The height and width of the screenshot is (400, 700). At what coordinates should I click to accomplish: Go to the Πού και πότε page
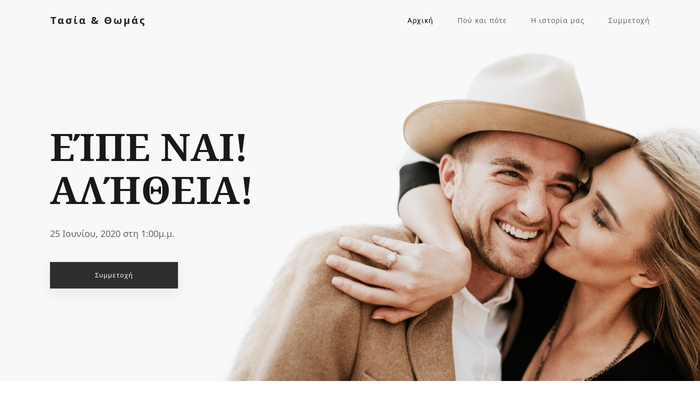coord(482,21)
